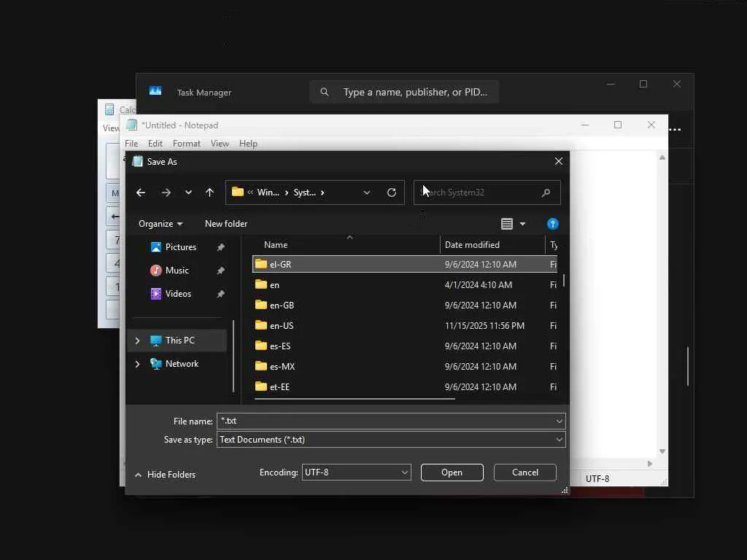Click the file list vertical scrollbar thumb
Viewport: 747px width, 560px height.
pyautogui.click(x=564, y=280)
